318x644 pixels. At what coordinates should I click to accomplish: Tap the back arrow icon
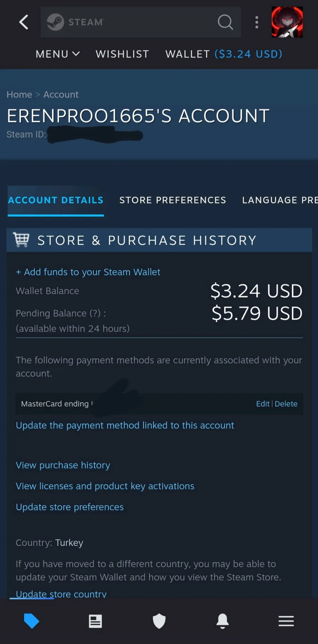pos(24,22)
